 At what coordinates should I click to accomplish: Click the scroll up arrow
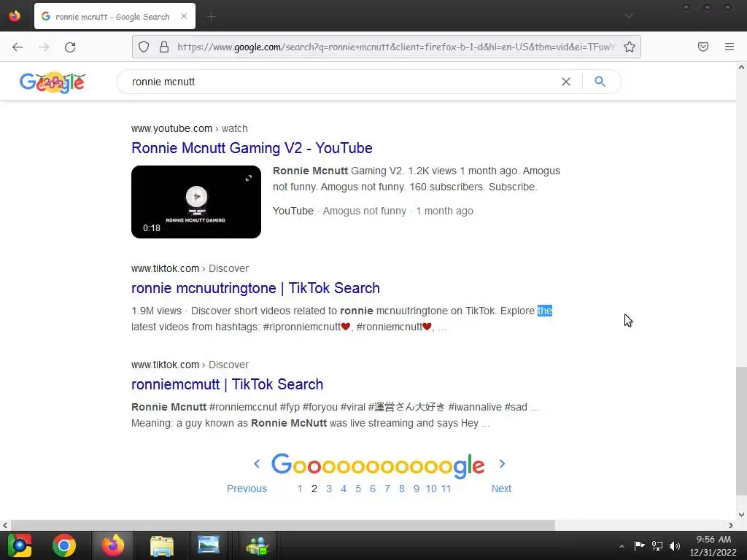741,67
